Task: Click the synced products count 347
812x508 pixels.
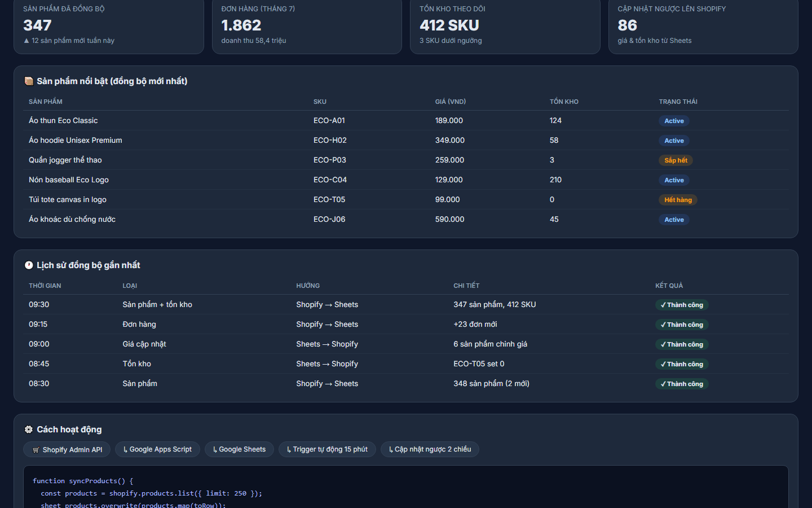Action: [x=37, y=25]
